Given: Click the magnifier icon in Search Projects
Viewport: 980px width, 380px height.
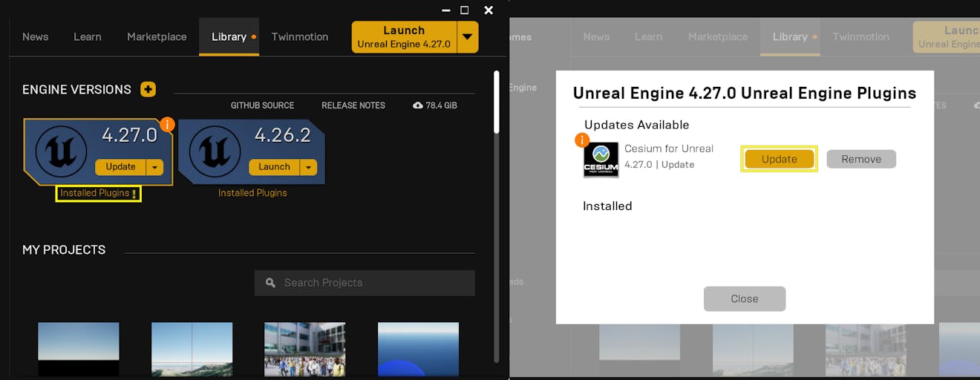Looking at the screenshot, I should point(270,283).
